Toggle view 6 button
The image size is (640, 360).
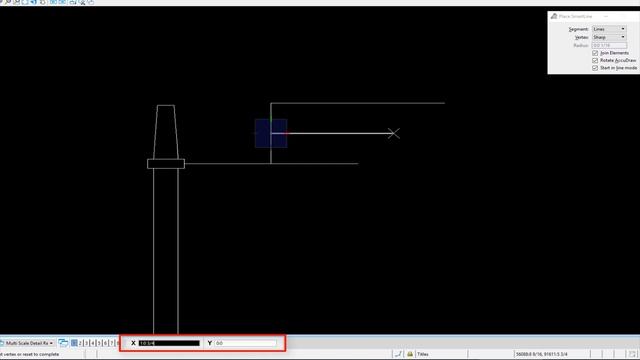click(105, 343)
